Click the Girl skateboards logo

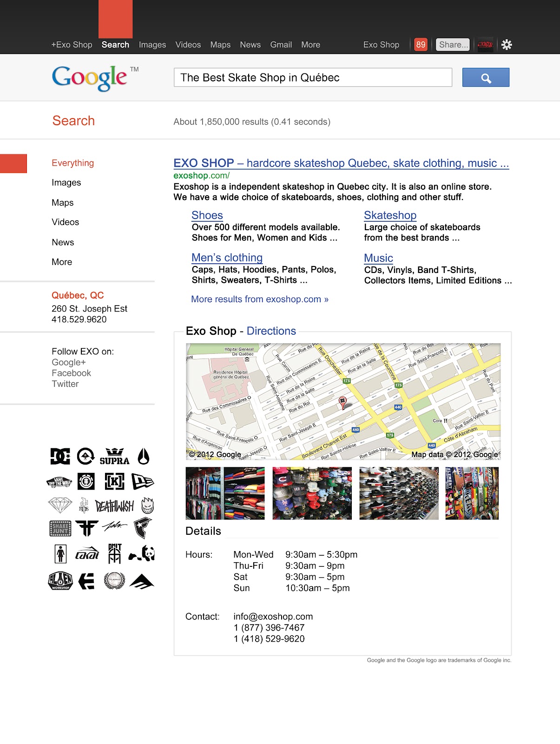click(60, 554)
